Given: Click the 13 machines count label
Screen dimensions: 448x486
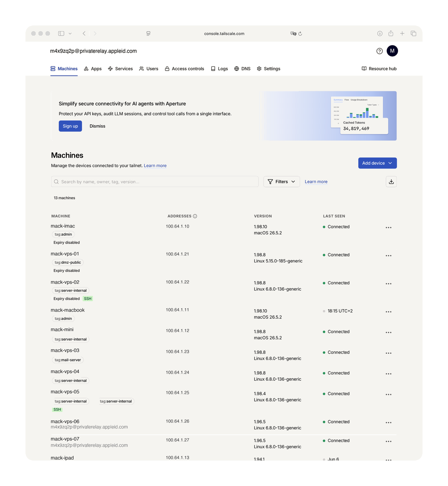Looking at the screenshot, I should (x=65, y=198).
